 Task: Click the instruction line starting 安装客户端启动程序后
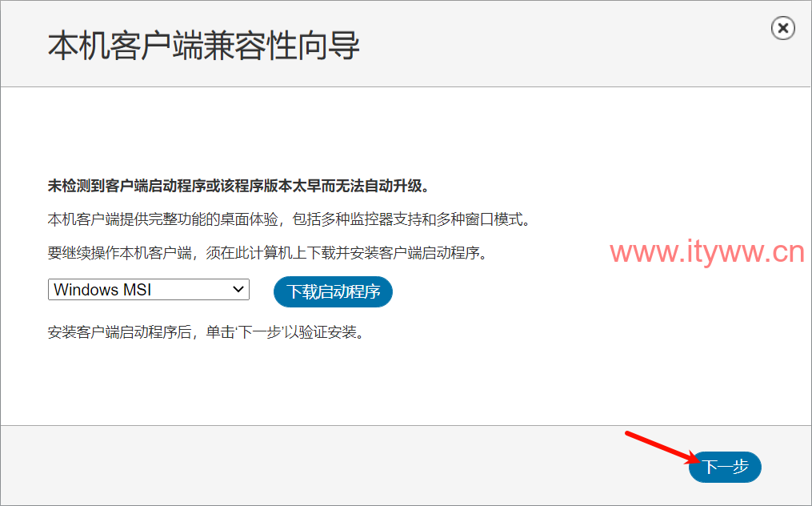point(206,332)
